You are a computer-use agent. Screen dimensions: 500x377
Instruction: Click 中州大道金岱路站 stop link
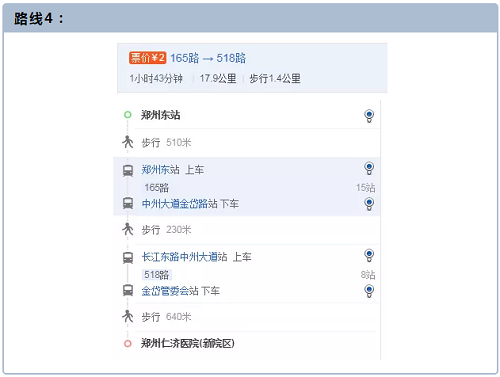click(x=180, y=204)
